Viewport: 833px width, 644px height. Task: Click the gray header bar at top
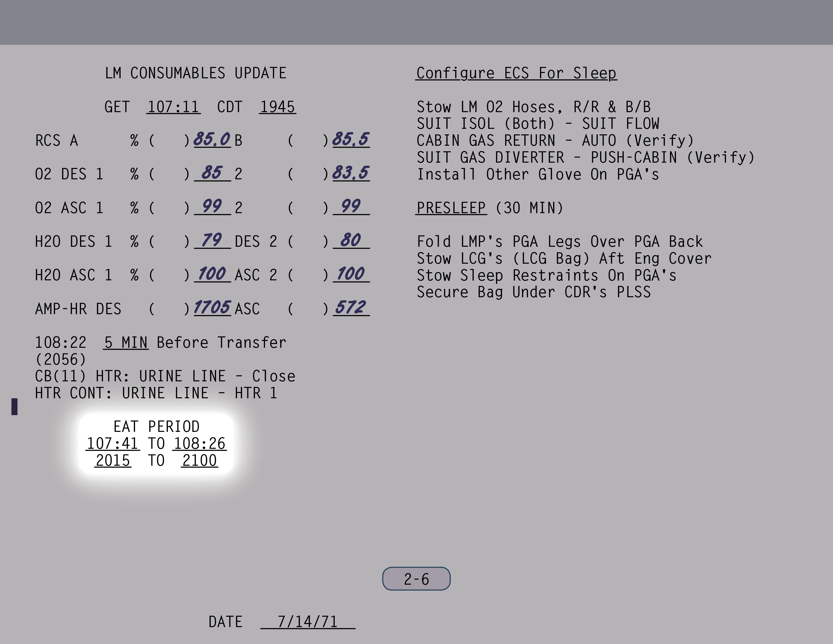pos(416,22)
